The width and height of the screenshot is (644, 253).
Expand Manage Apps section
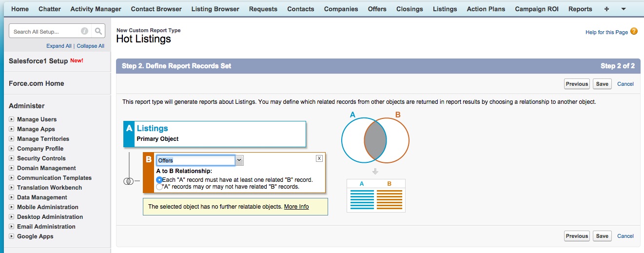click(x=12, y=129)
